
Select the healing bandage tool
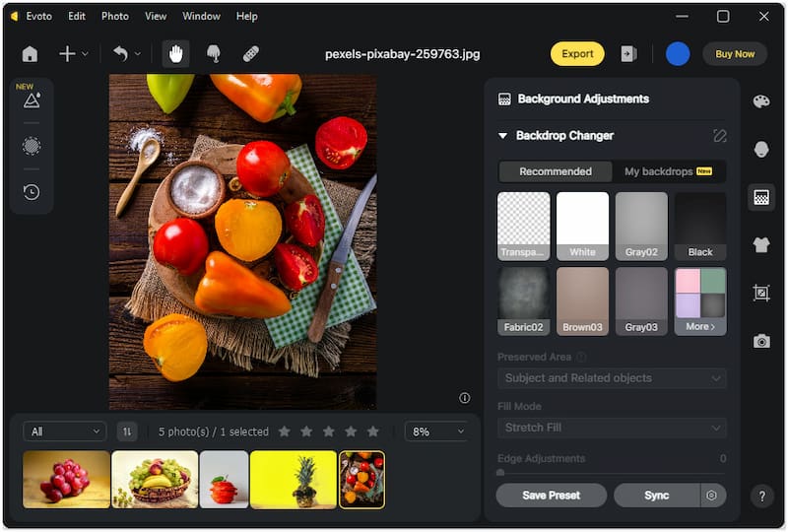[x=251, y=54]
